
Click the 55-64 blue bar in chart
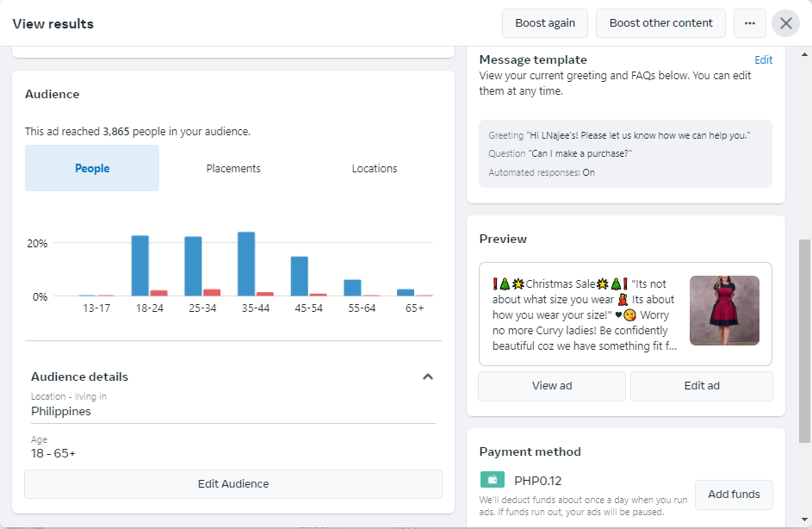point(353,288)
